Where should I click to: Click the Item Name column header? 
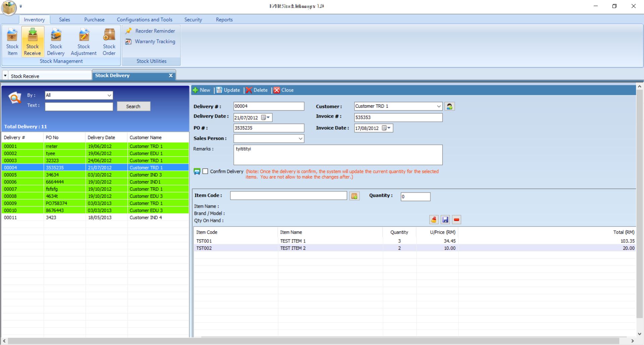330,232
